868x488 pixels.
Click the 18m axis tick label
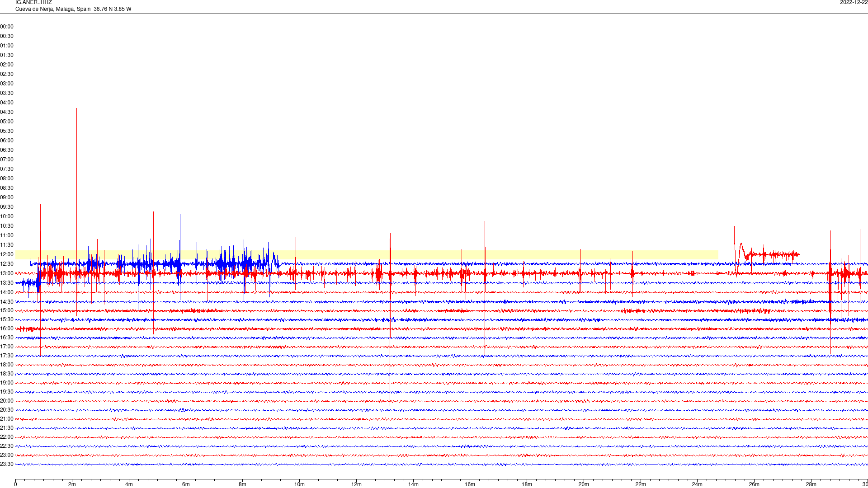point(527,484)
